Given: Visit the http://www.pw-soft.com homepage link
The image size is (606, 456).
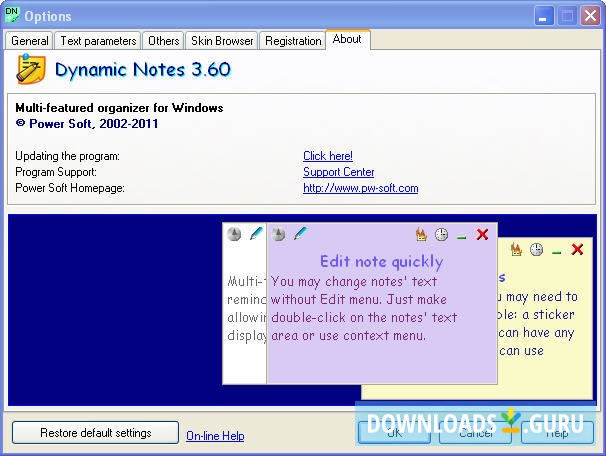Looking at the screenshot, I should [x=361, y=188].
